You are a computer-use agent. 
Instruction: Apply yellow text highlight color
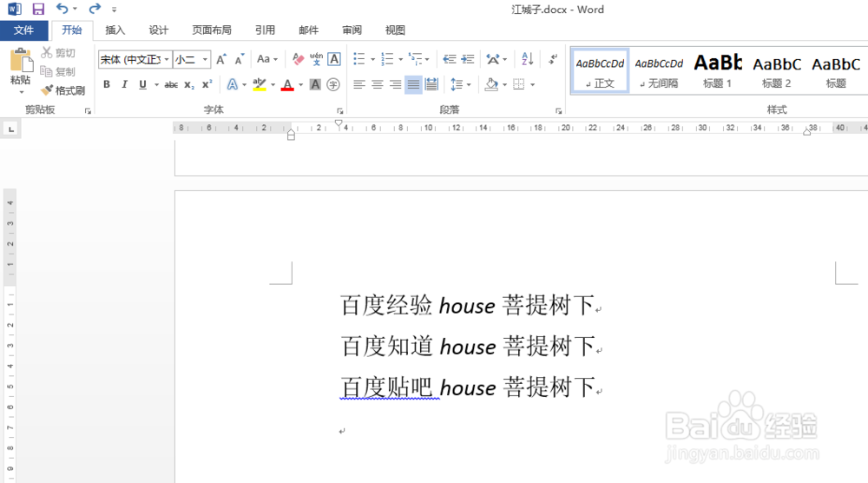tap(259, 85)
